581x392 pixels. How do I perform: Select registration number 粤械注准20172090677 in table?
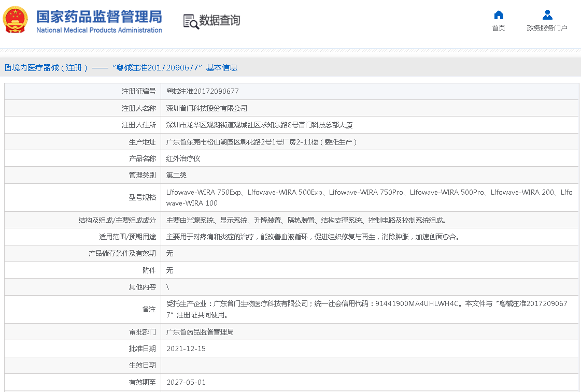pyautogui.click(x=202, y=91)
